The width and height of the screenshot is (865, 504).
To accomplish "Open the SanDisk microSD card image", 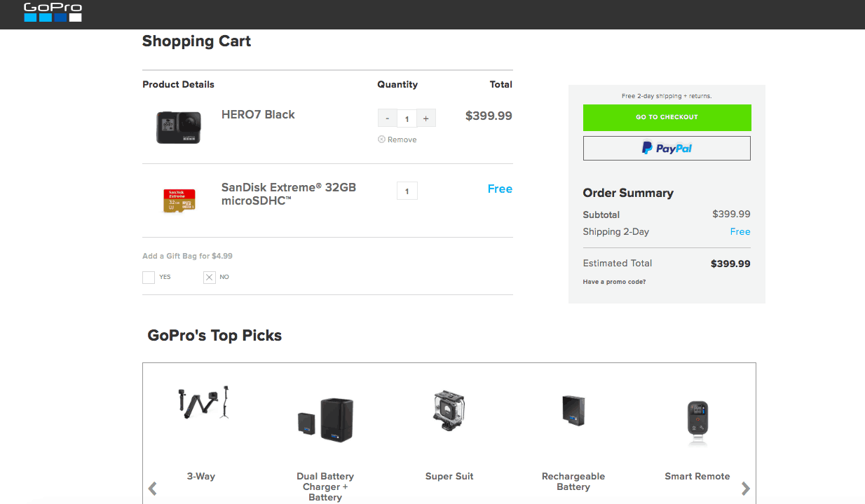I will pos(179,200).
